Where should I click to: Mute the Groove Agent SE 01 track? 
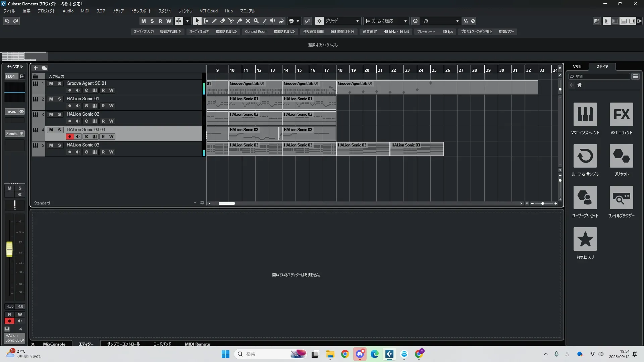pos(51,83)
